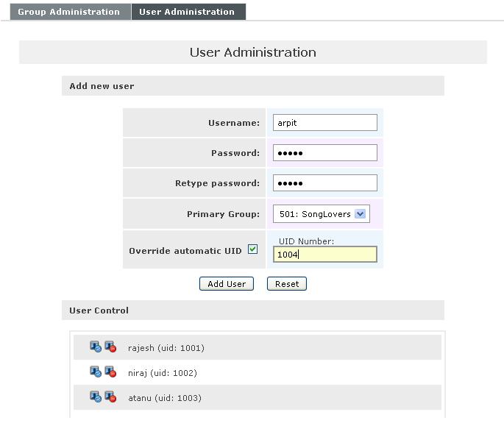
Task: Click the Retype password field
Action: pyautogui.click(x=324, y=183)
